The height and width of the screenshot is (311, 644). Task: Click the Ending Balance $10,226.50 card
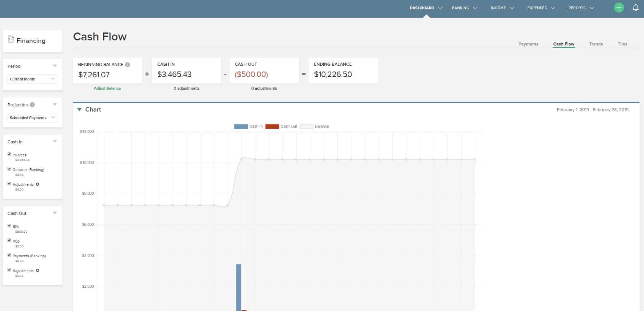coord(343,70)
